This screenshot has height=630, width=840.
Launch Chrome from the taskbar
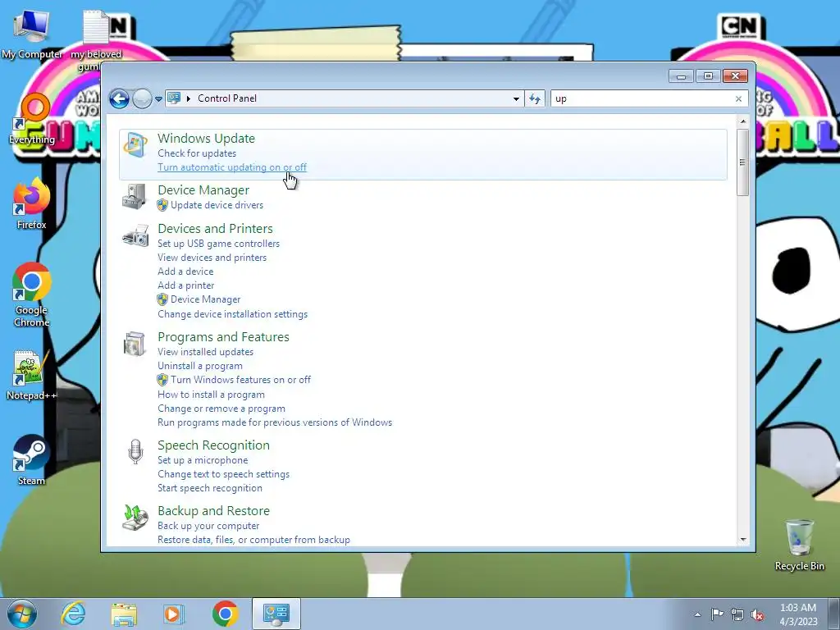pos(225,614)
